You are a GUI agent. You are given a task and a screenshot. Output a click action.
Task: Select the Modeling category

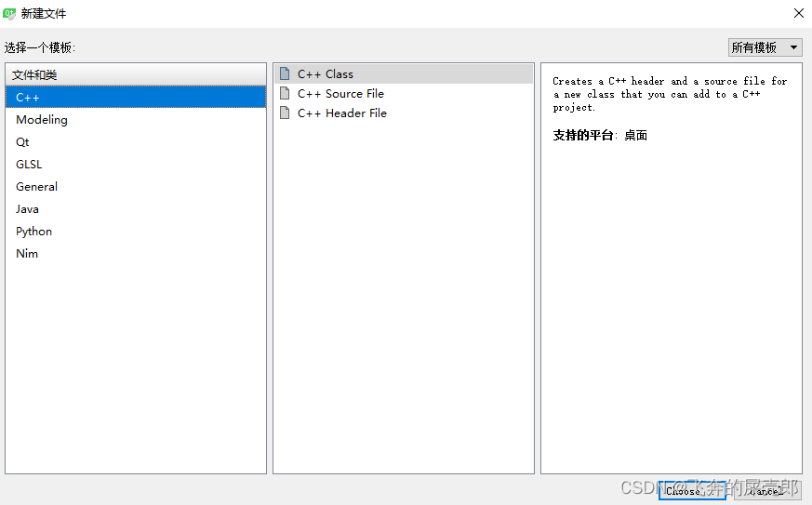coord(136,119)
